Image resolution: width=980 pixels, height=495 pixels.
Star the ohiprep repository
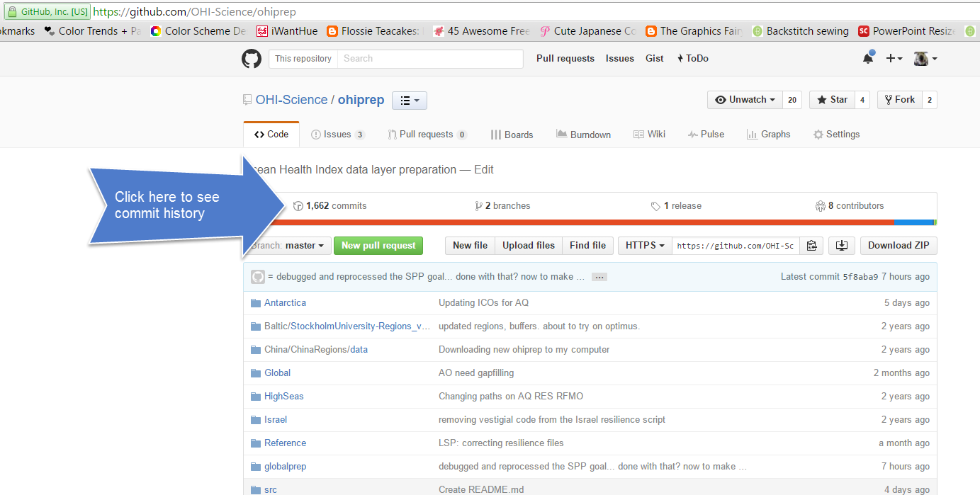click(832, 100)
